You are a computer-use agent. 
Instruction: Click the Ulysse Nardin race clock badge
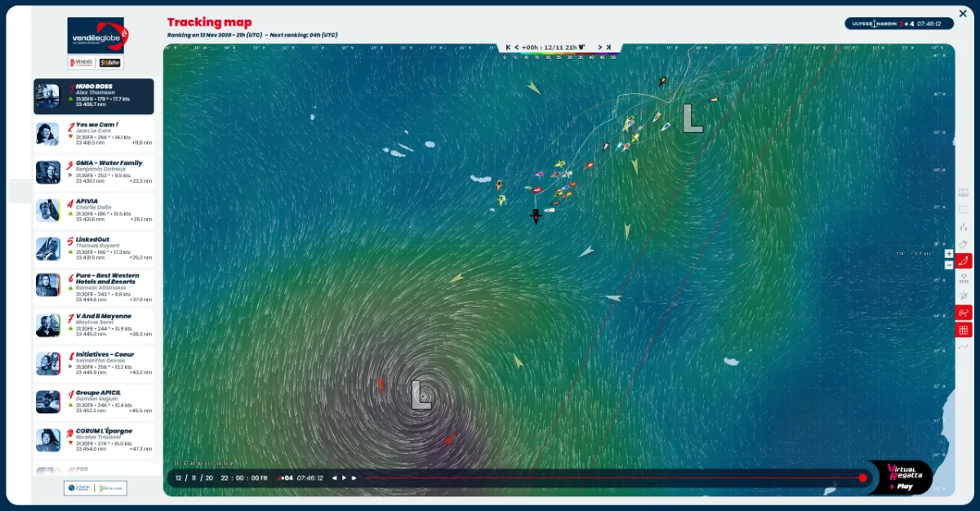coord(898,24)
